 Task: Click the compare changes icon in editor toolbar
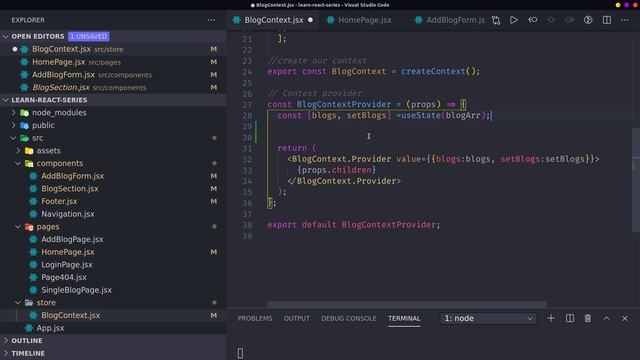pyautogui.click(x=496, y=20)
